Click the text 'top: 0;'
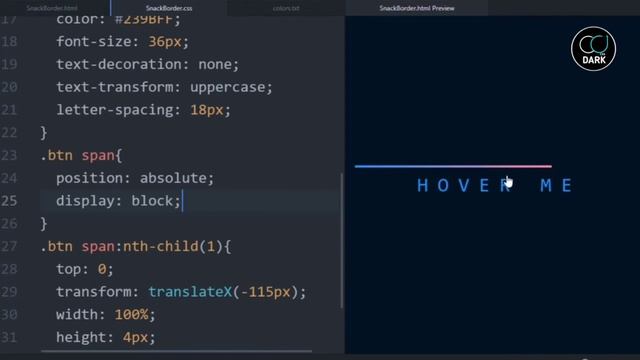The image size is (640, 360). 84,269
